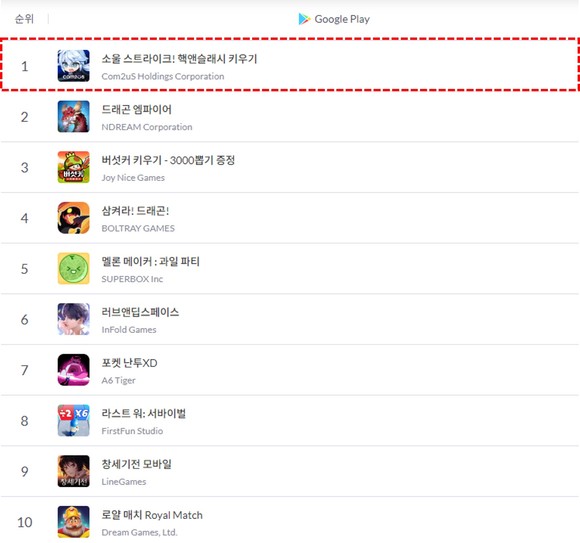Select the 포켓 난투XD app icon
The width and height of the screenshot is (580, 543).
73,370
